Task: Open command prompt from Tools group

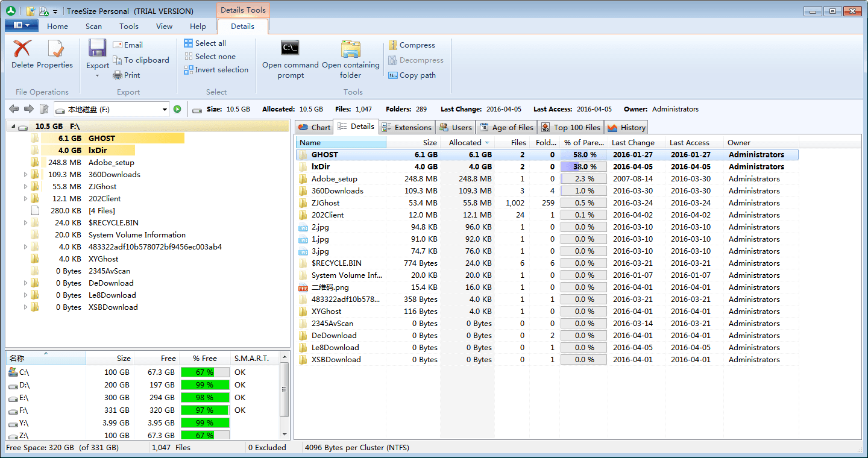Action: click(x=290, y=59)
